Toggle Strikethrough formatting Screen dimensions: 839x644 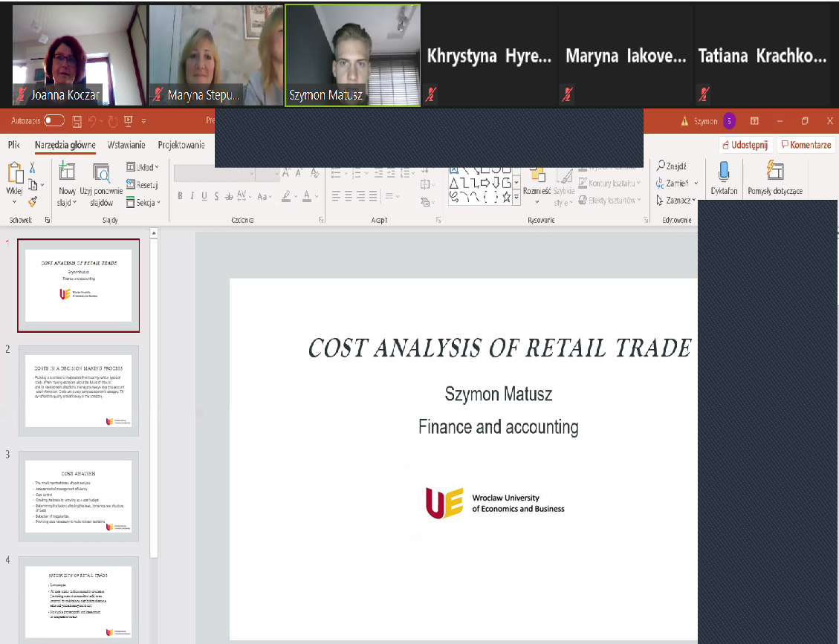228,196
